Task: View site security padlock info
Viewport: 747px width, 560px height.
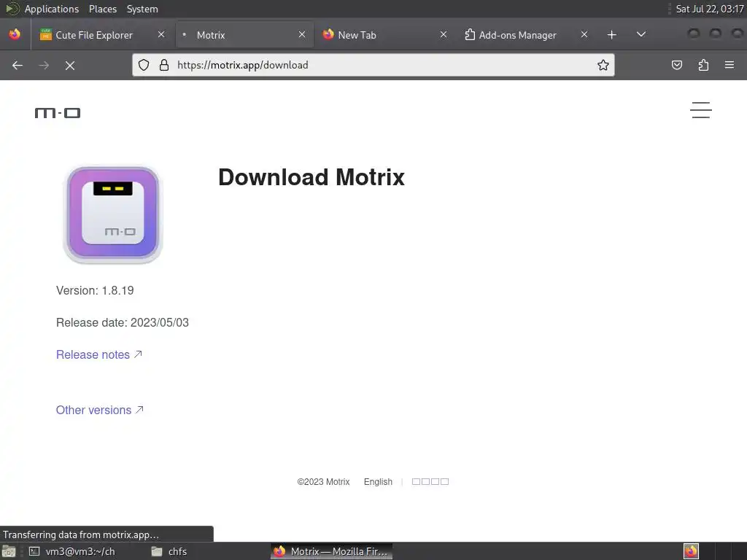Action: 164,65
